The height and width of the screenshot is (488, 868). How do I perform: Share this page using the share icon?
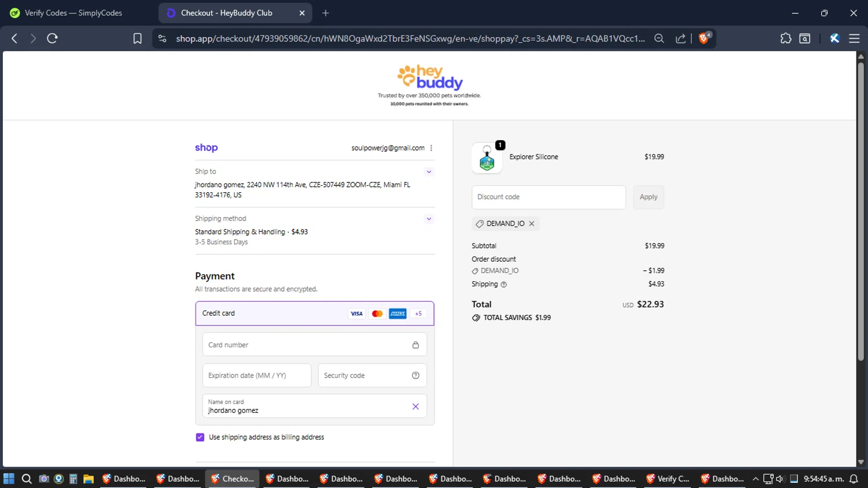click(681, 38)
